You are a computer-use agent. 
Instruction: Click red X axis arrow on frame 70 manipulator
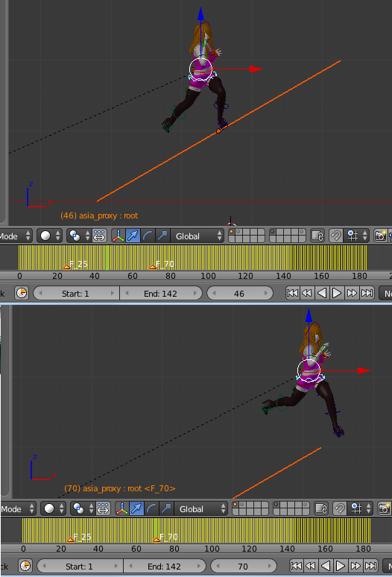[x=364, y=371]
